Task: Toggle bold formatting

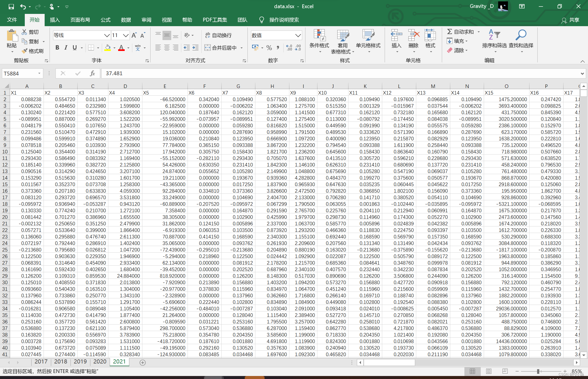Action: [x=57, y=48]
